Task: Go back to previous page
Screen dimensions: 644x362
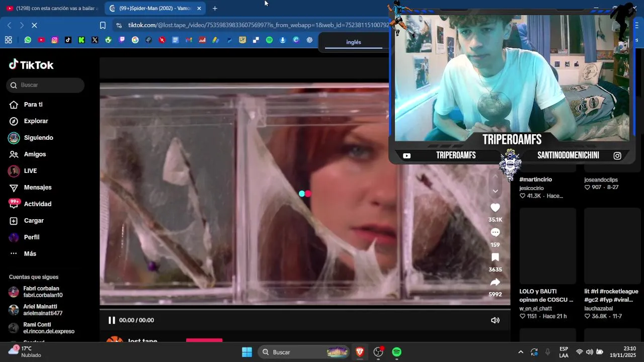Action: 10,25
